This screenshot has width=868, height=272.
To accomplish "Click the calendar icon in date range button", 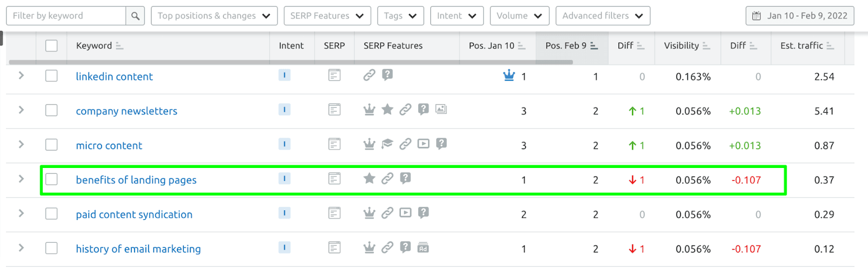I will pyautogui.click(x=757, y=16).
